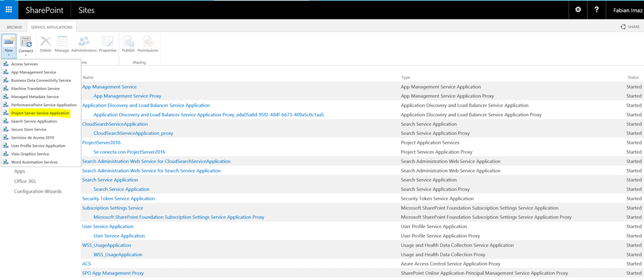Select the Service Applications tab
The image size is (644, 280).
click(52, 27)
